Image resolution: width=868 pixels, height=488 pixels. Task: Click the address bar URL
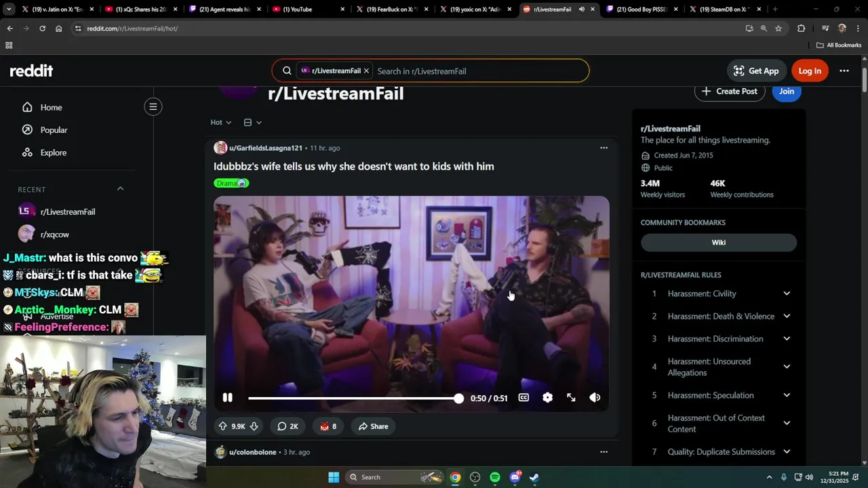click(132, 28)
